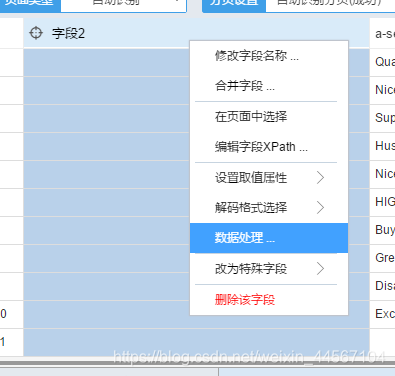Select 修改字段名称 from the context menu
395x376 pixels.
click(x=269, y=56)
